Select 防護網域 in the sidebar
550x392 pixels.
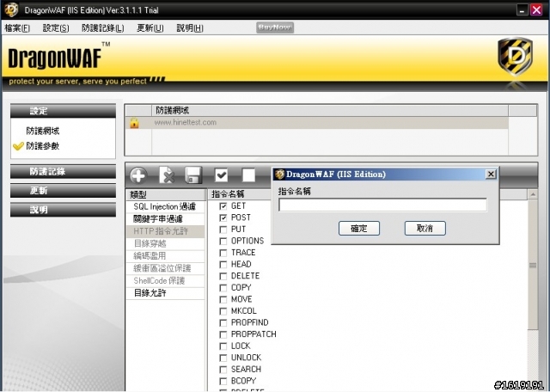coord(43,131)
